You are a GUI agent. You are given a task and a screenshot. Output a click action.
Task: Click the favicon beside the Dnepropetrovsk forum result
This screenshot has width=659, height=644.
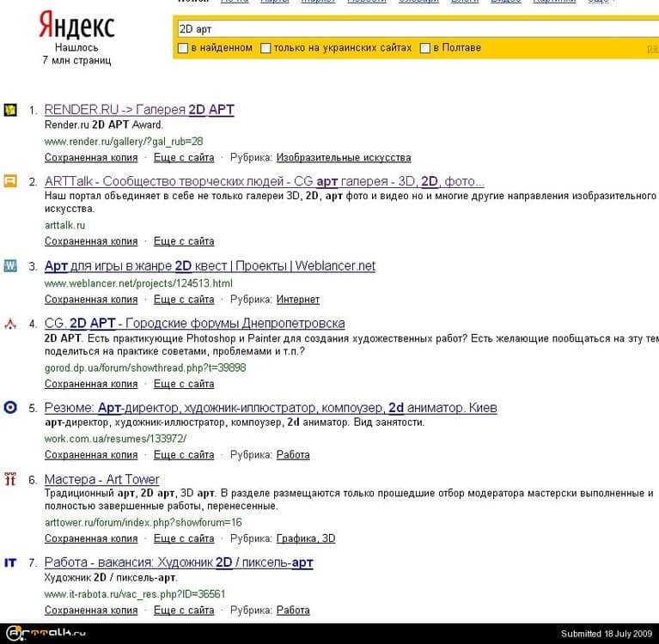10,324
